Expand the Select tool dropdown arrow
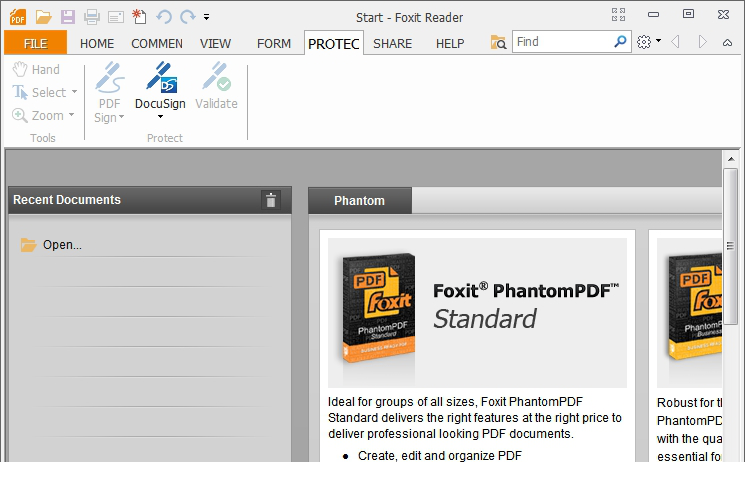The image size is (745, 480). pyautogui.click(x=74, y=91)
